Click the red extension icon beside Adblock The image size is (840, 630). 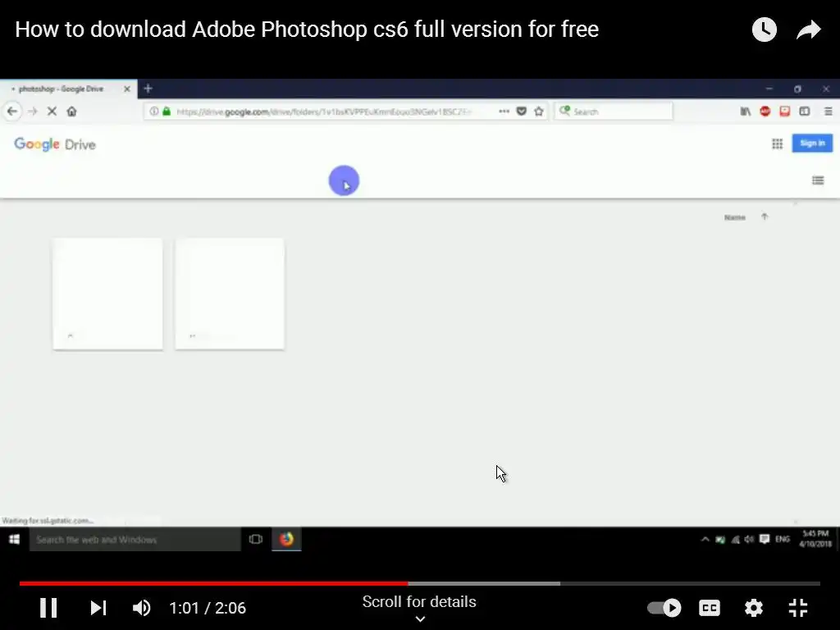[x=785, y=112]
